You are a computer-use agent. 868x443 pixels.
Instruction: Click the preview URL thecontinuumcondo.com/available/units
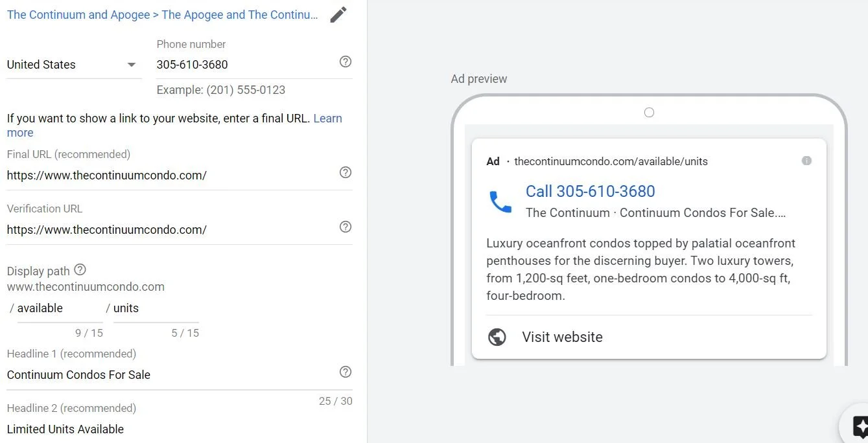pos(611,161)
